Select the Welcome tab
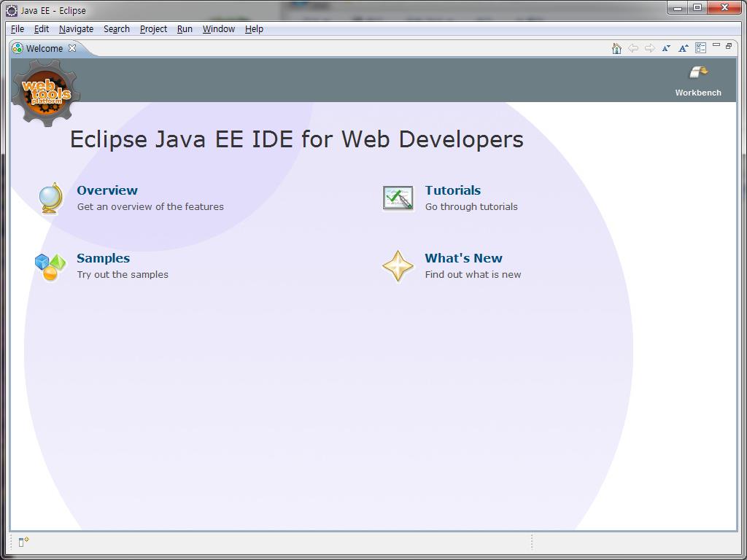The height and width of the screenshot is (560, 747). tap(44, 49)
